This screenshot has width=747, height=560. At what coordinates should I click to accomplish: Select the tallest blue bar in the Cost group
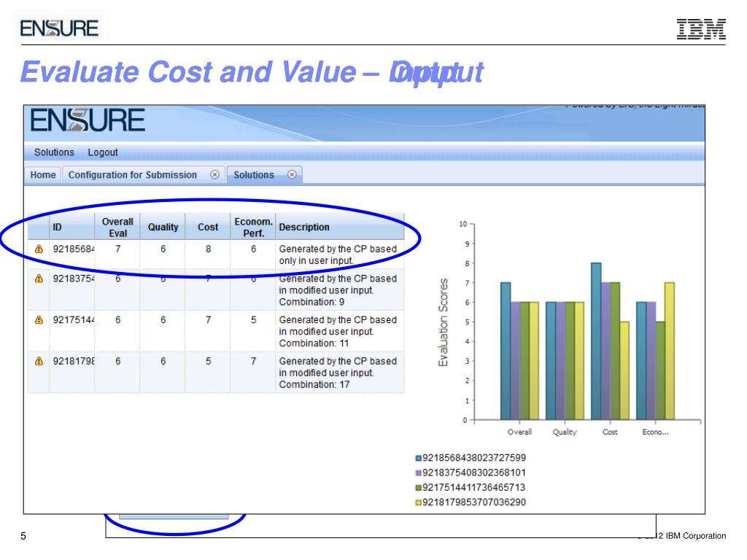pos(596,341)
